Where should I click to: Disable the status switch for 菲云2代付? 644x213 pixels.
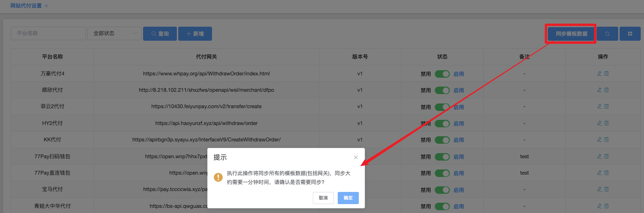coord(442,107)
